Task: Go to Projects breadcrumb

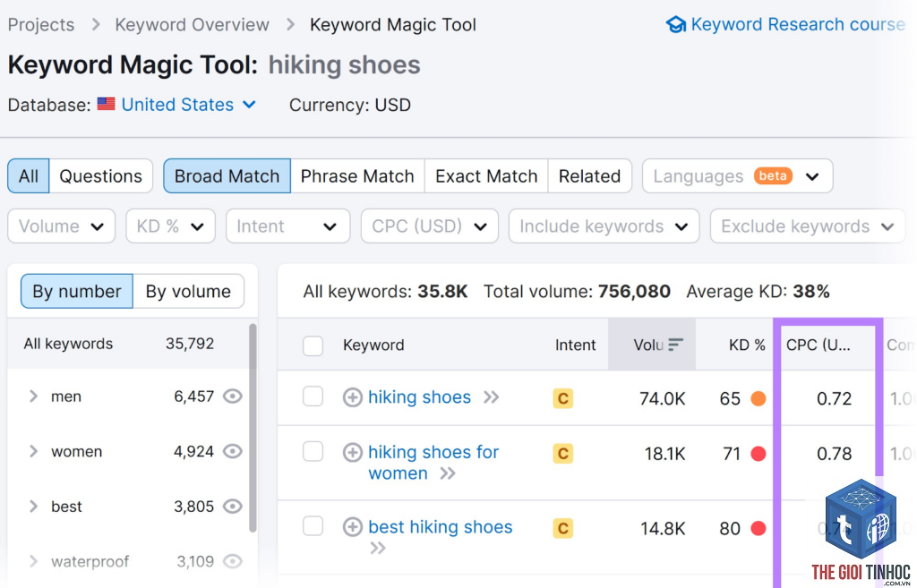Action: point(41,24)
